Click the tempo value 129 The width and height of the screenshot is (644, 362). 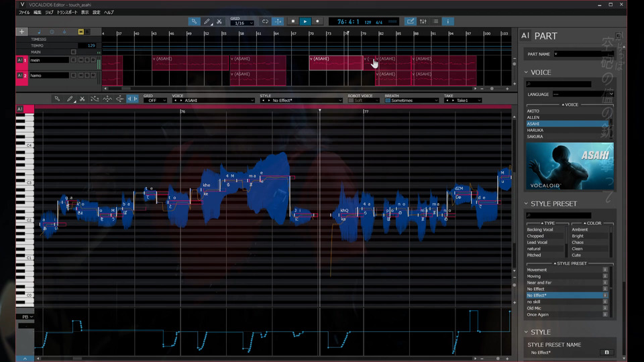pyautogui.click(x=91, y=46)
